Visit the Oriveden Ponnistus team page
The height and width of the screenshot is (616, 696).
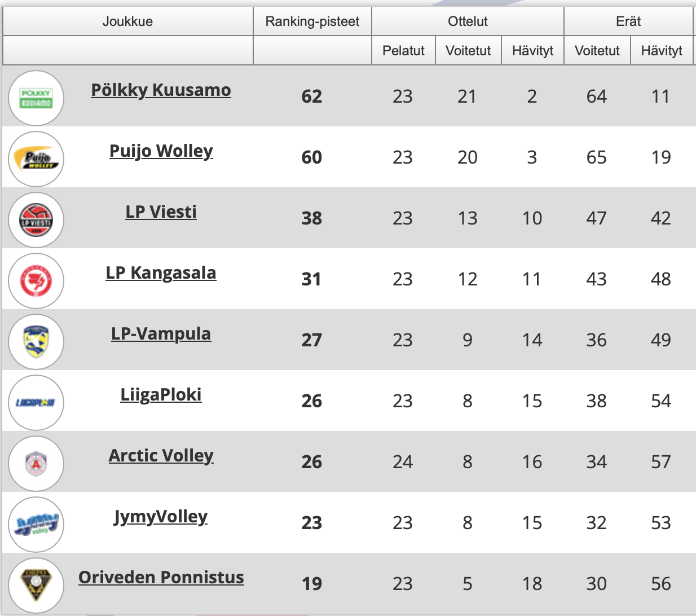[161, 578]
